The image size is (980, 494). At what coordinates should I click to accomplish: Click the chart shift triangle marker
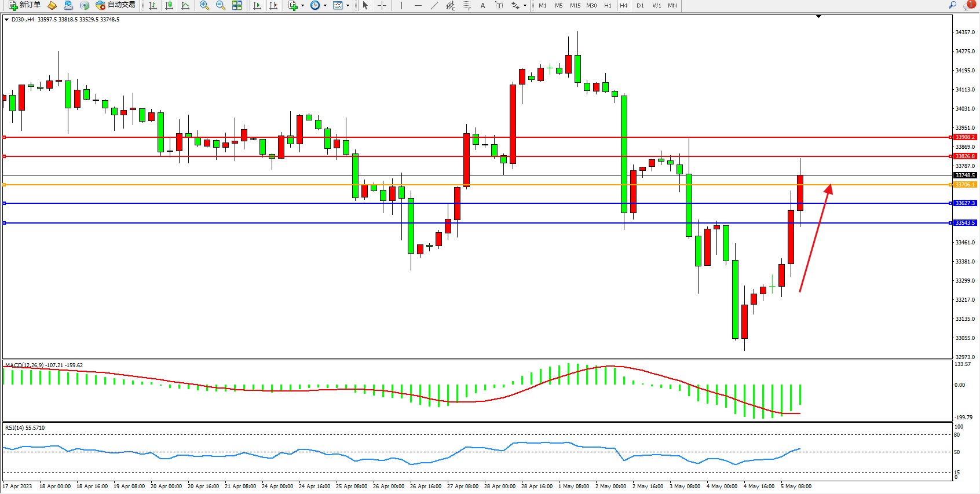(818, 17)
